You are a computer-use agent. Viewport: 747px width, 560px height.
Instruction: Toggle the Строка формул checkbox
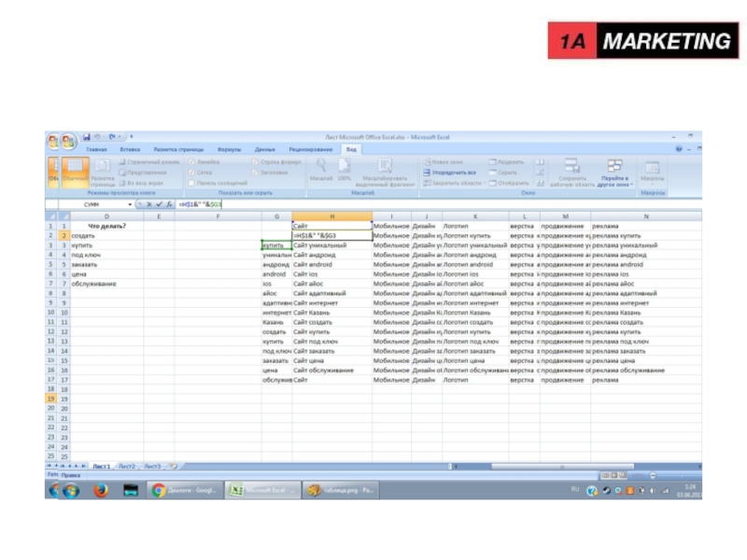click(254, 161)
